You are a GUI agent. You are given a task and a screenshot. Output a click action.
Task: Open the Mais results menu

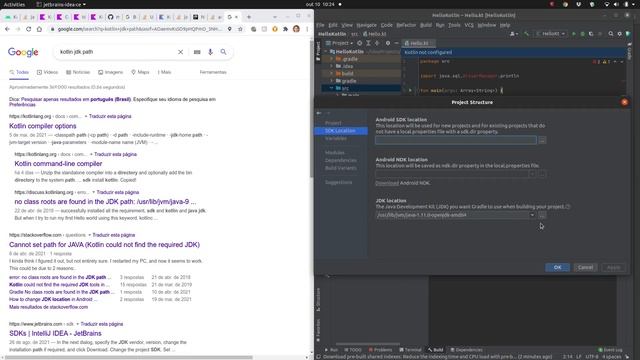point(164,72)
